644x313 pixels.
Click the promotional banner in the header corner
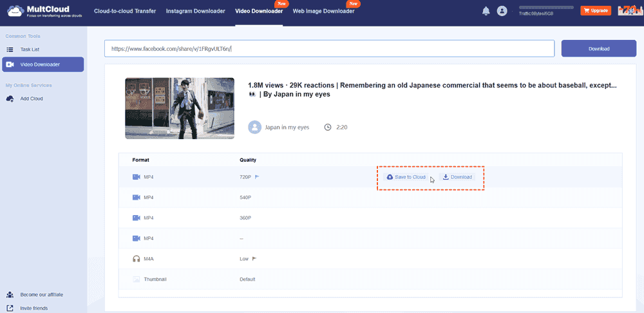pos(629,10)
